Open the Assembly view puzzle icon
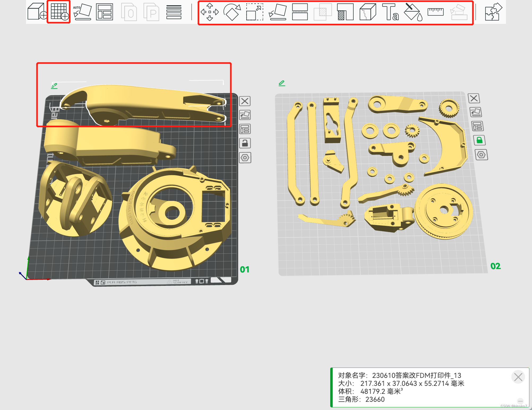Viewport: 532px width, 410px height. (x=493, y=12)
